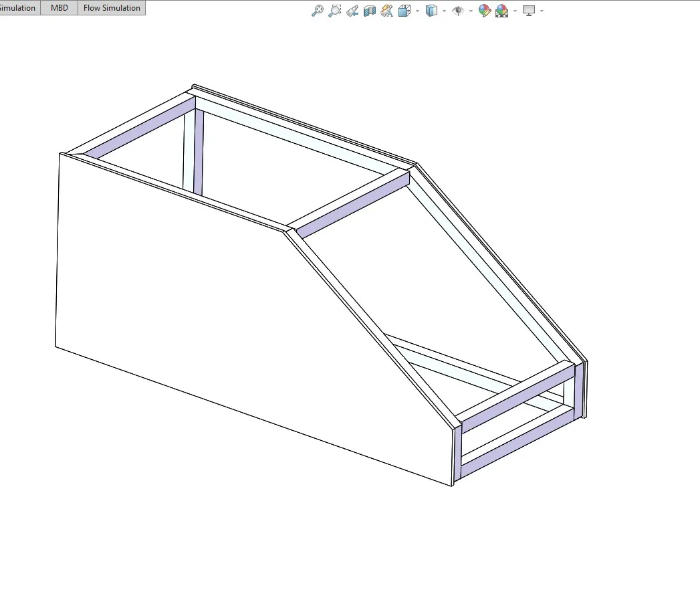
Task: Expand the Hide/Show Items dropdown arrow
Action: click(x=471, y=11)
